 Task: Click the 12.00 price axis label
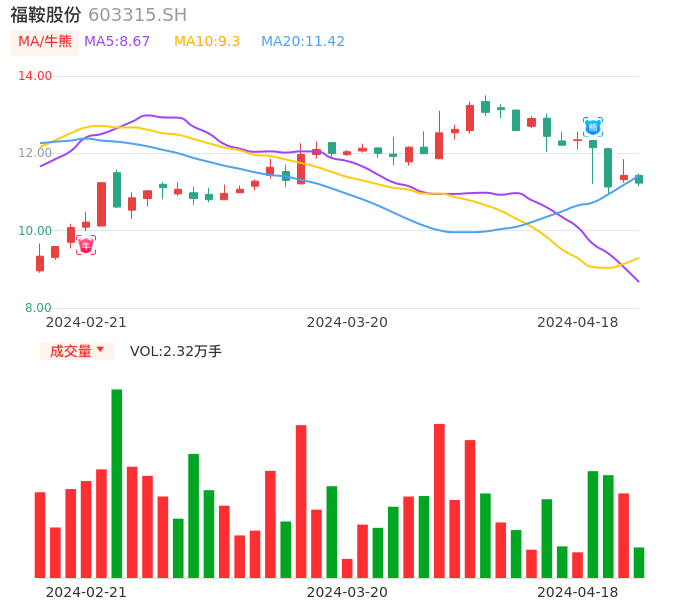tap(35, 153)
